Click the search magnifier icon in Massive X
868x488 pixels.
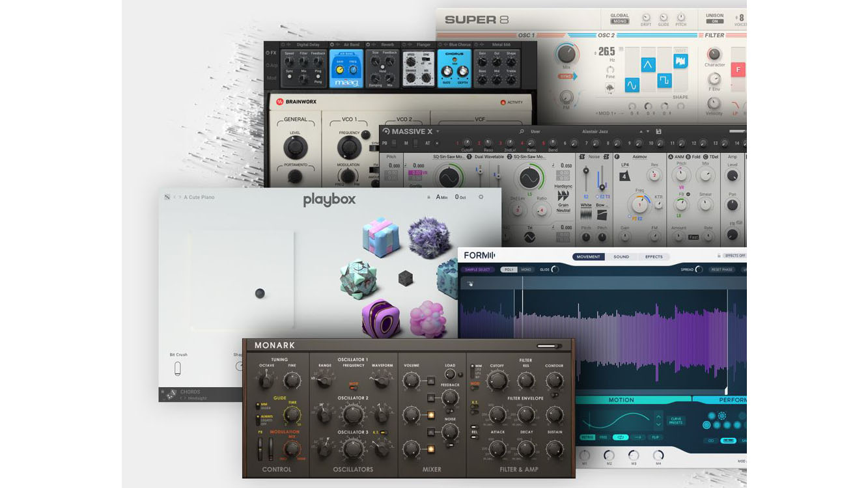522,131
